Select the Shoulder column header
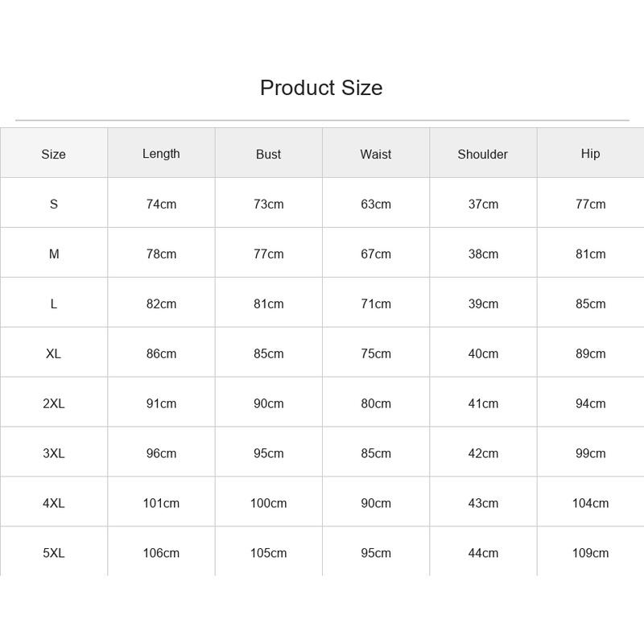The image size is (644, 644). tap(482, 155)
